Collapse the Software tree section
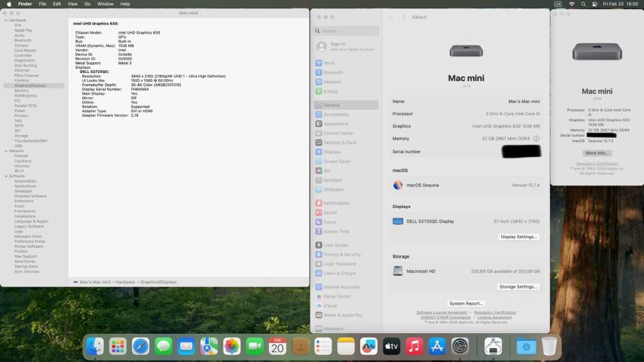This screenshot has height=362, width=644. pyautogui.click(x=6, y=176)
